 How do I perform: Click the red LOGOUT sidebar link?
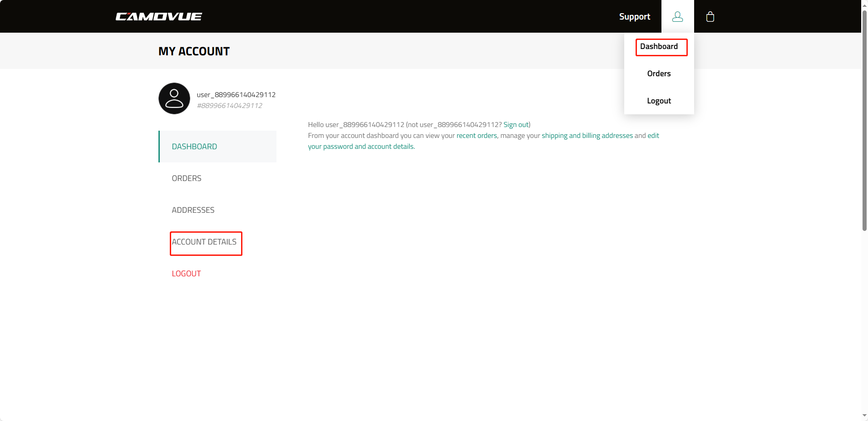[186, 274]
